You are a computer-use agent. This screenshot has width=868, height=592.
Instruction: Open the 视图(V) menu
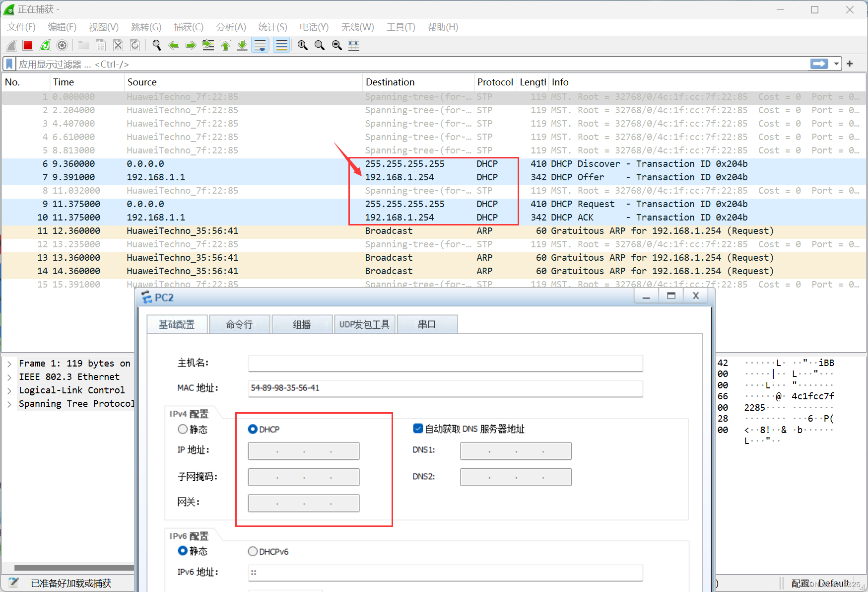coord(104,27)
